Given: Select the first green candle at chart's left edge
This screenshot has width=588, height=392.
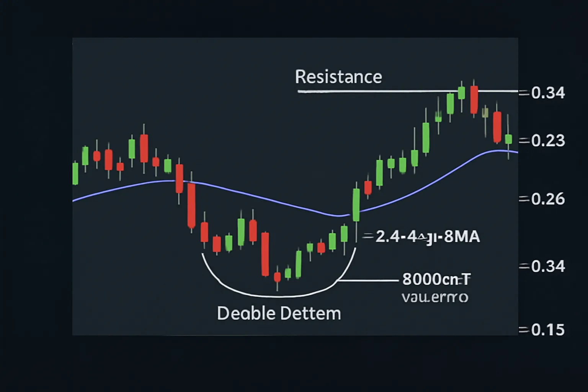Looking at the screenshot, I should [x=75, y=173].
